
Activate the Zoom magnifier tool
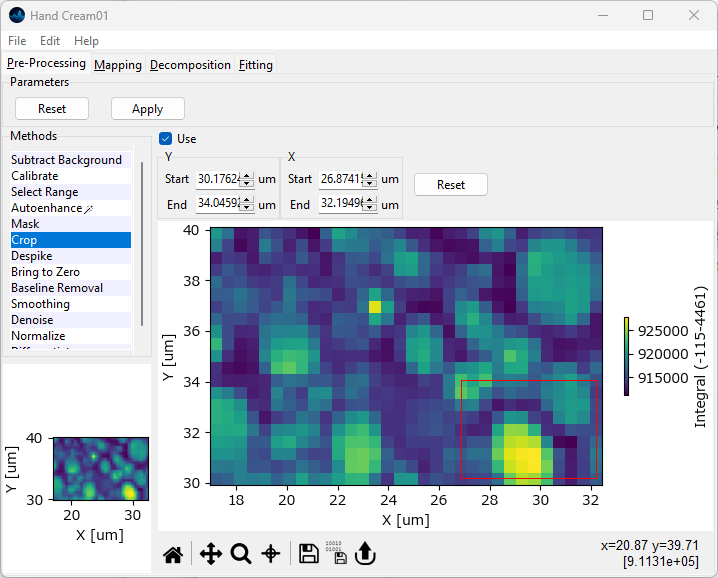tap(241, 554)
